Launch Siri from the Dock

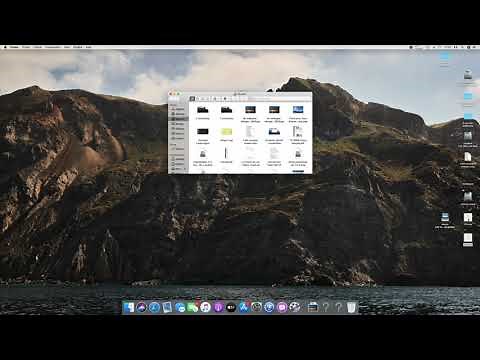[141, 307]
